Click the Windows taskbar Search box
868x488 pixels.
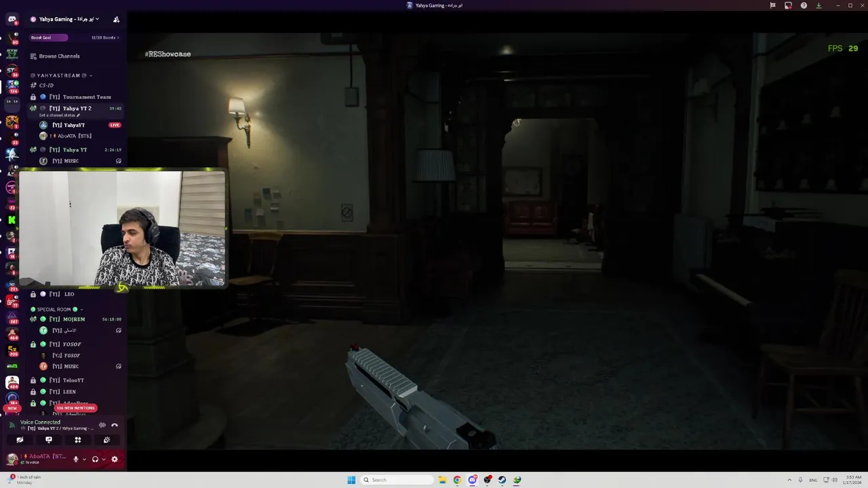[x=397, y=480]
